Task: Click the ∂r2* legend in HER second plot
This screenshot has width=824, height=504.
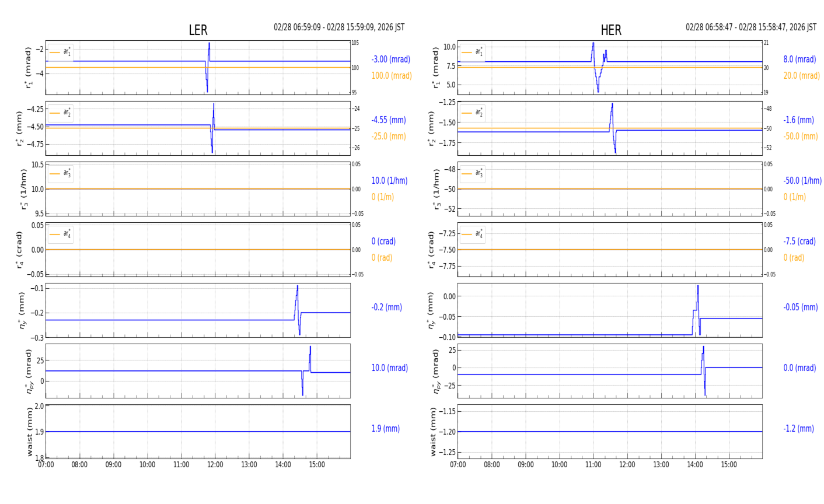Action: (473, 113)
